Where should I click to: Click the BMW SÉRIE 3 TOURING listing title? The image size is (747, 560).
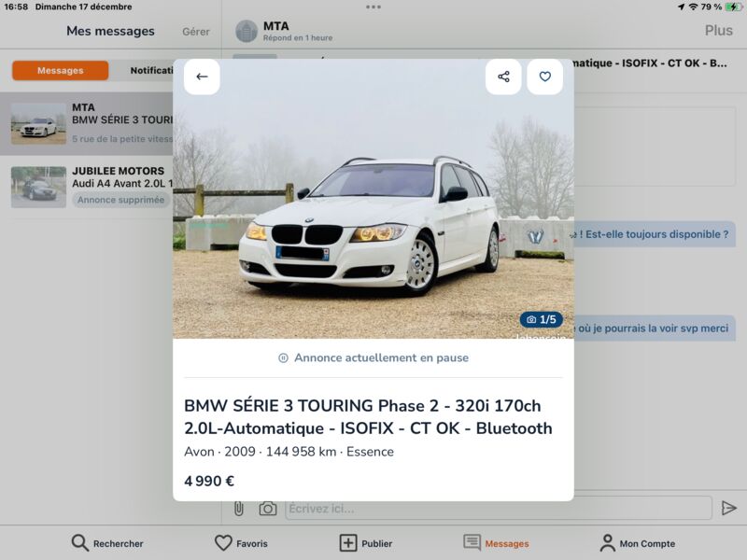click(x=368, y=416)
